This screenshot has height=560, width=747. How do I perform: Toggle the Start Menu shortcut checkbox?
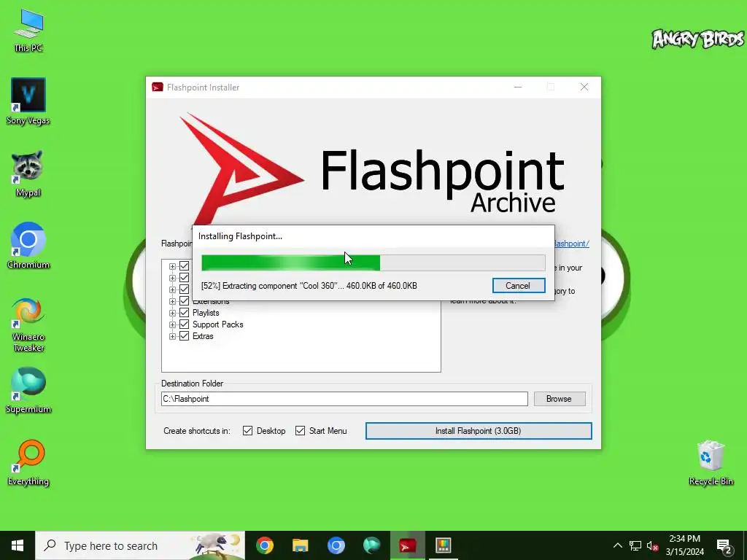300,430
